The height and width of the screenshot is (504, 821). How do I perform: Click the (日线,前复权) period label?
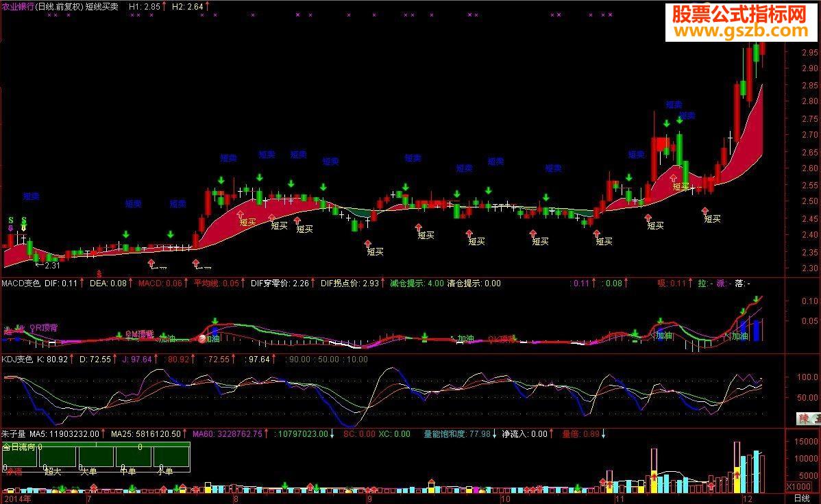pos(60,7)
